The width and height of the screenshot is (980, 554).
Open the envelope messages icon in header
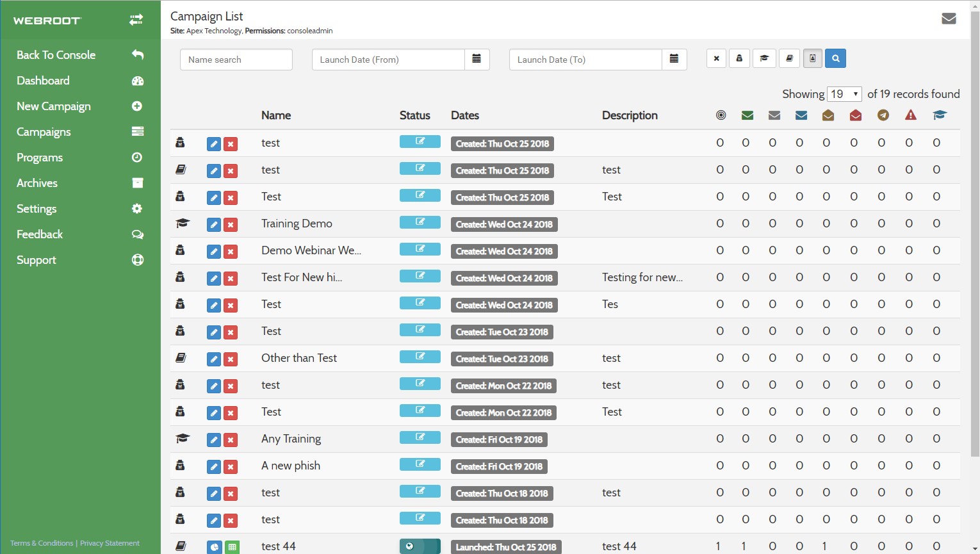[x=949, y=19]
